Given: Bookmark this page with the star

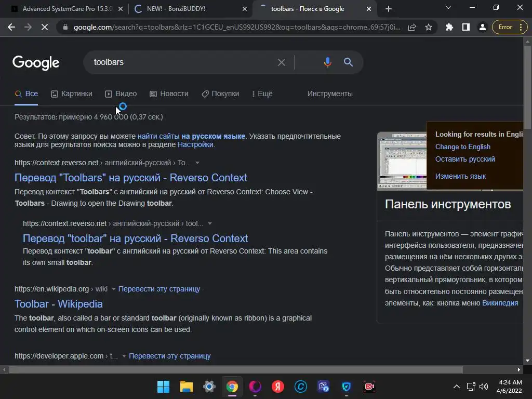Looking at the screenshot, I should pos(429,27).
